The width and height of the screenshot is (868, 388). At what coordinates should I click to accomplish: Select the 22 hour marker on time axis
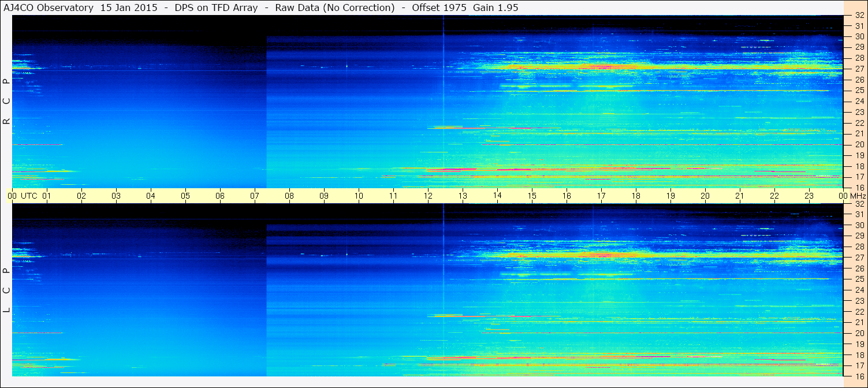click(x=774, y=196)
